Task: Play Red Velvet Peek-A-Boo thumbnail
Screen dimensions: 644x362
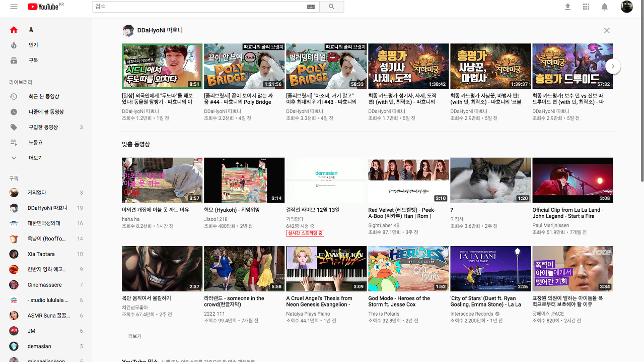Action: (x=408, y=180)
